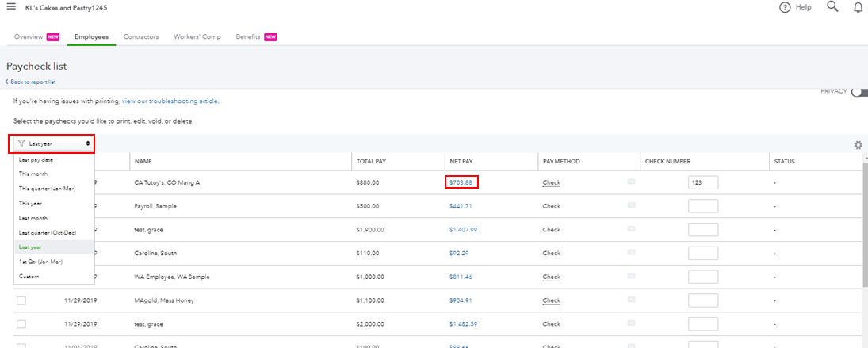Open the view our troubleshooting article link
This screenshot has width=868, height=348.
point(170,101)
